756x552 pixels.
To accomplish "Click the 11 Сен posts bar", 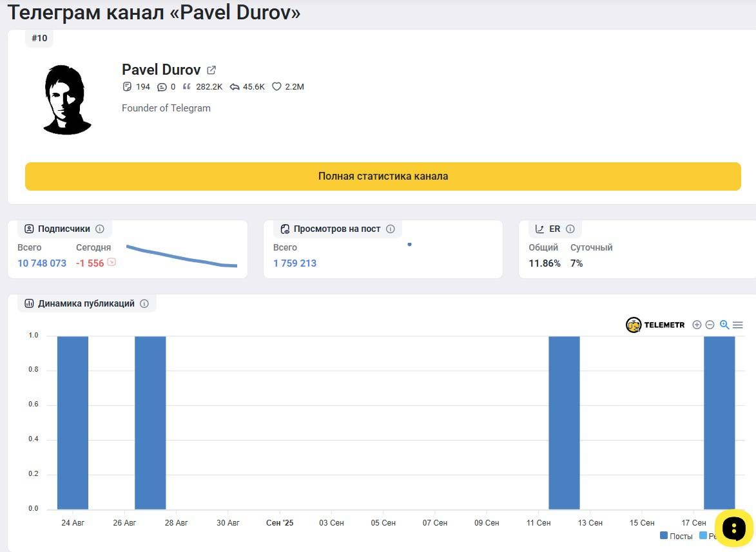I will [564, 423].
